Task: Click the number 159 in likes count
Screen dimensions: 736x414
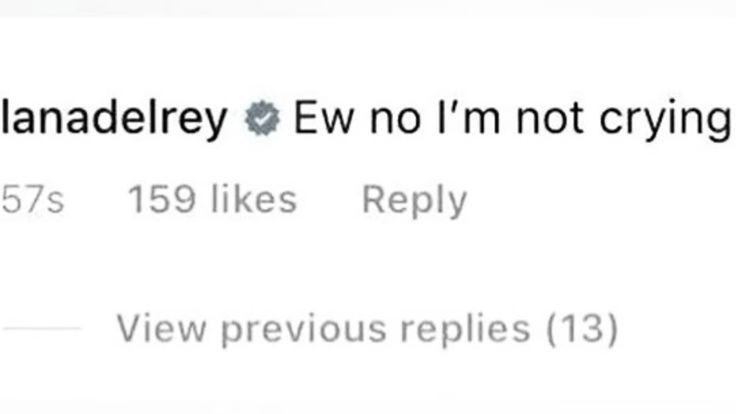Action: click(x=162, y=200)
